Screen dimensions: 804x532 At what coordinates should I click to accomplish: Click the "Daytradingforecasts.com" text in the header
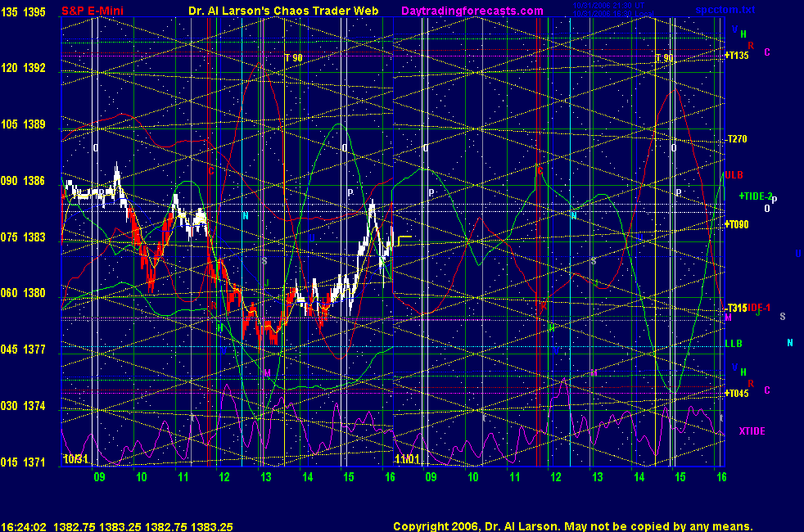(472, 11)
